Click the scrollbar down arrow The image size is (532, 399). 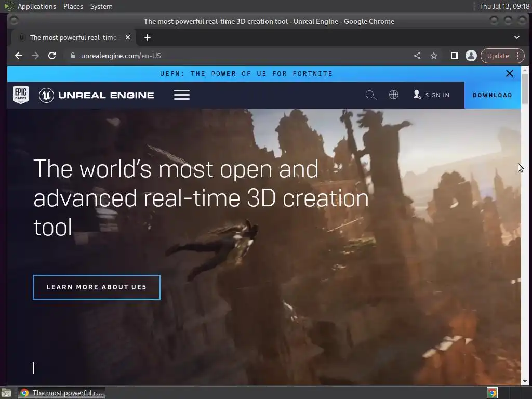525,381
